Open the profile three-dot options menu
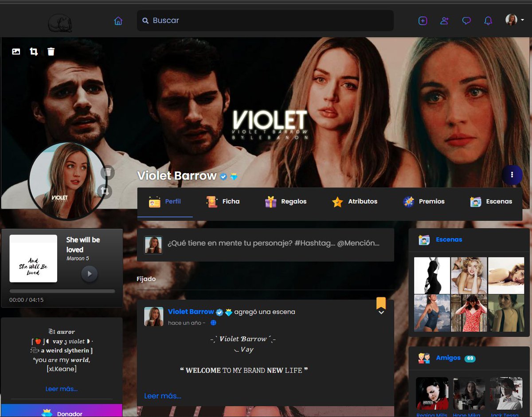Image resolution: width=532 pixels, height=417 pixels. (512, 175)
